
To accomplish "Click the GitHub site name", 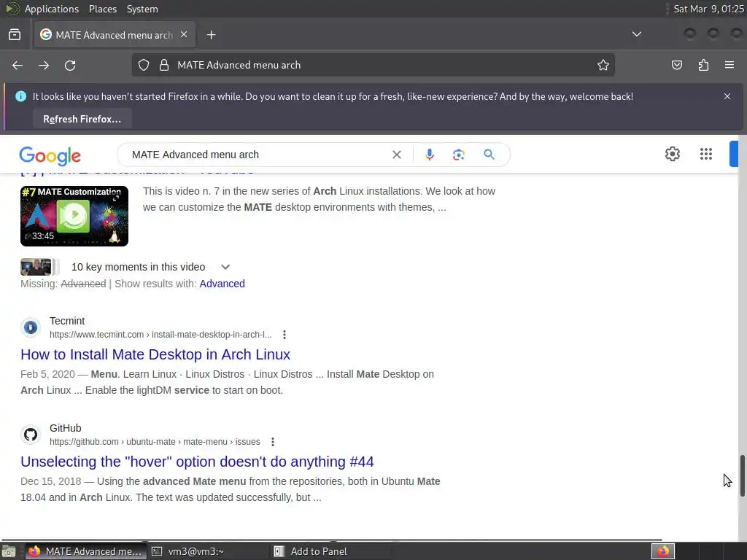I will [x=65, y=428].
